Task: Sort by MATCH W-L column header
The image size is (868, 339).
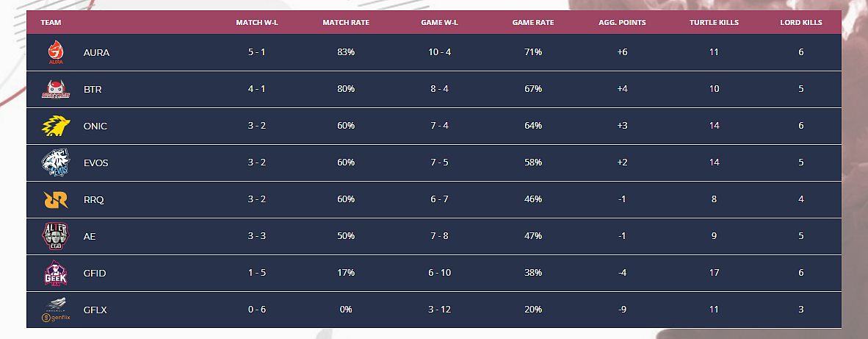Action: pos(257,23)
